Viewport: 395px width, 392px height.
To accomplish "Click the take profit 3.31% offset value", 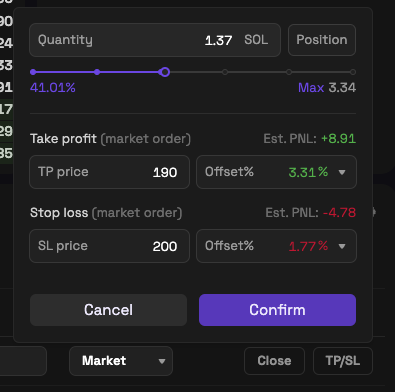I will (x=308, y=172).
